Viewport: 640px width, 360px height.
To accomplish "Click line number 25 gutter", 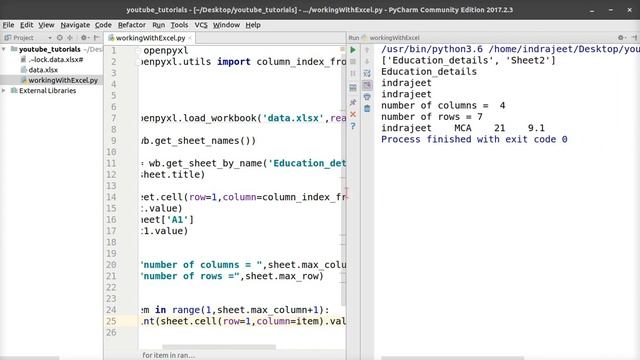I will 111,321.
